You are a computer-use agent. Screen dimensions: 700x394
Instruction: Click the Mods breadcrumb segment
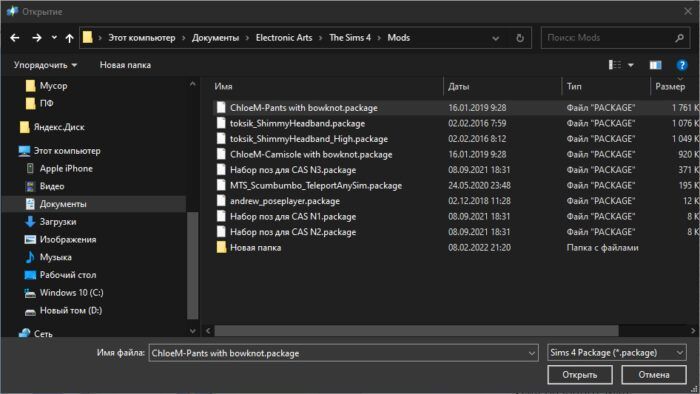click(x=399, y=38)
